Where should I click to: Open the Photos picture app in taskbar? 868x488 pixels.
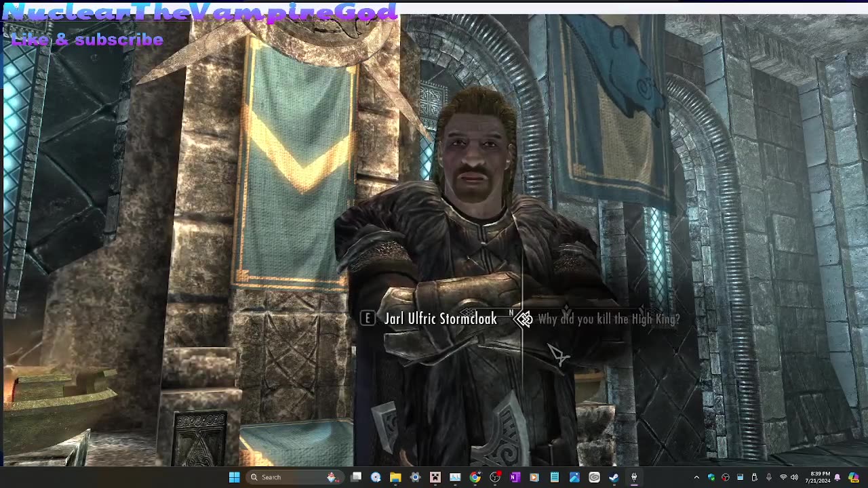point(455,477)
